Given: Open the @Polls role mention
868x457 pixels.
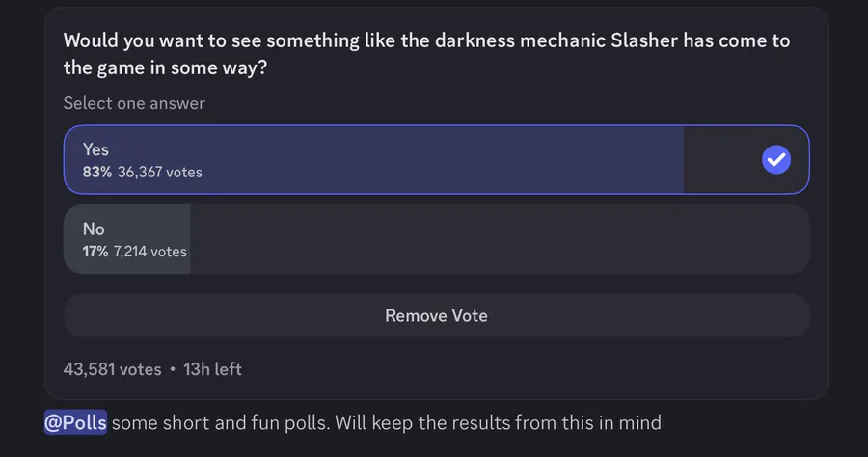Looking at the screenshot, I should click(x=75, y=422).
